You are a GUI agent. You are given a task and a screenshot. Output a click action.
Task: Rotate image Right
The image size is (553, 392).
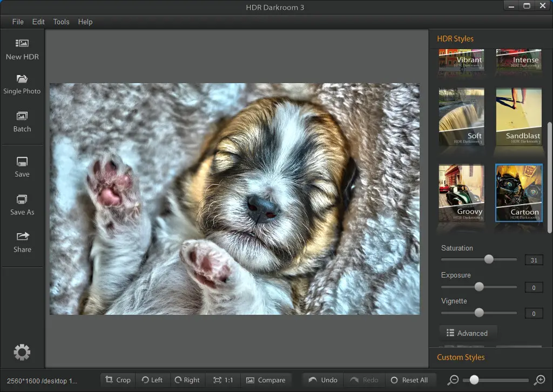186,380
